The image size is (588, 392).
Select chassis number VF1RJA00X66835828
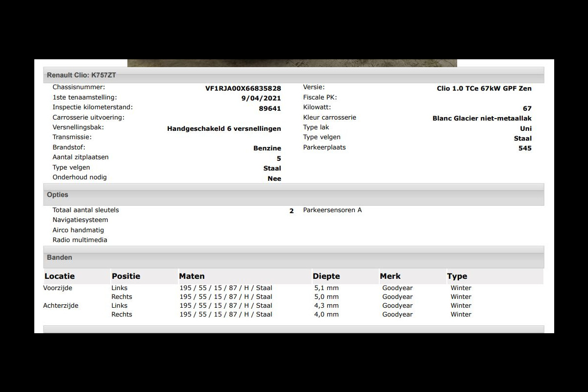(x=243, y=89)
